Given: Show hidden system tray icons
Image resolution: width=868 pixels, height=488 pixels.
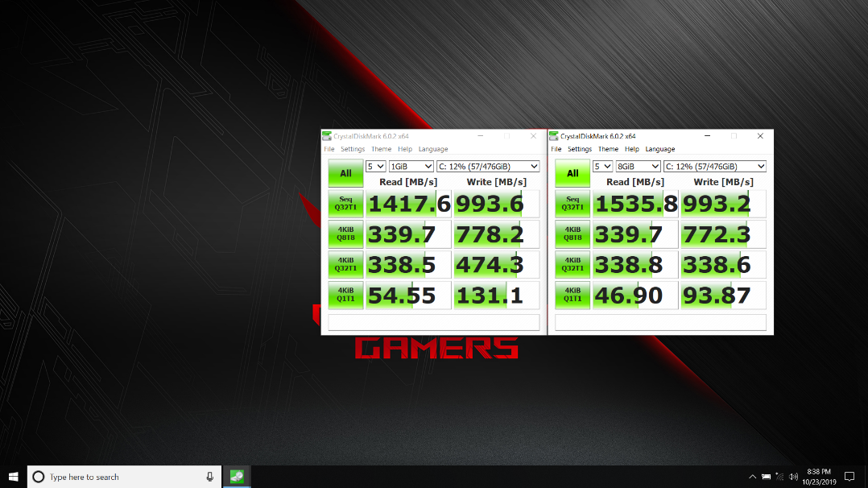Looking at the screenshot, I should (x=752, y=477).
